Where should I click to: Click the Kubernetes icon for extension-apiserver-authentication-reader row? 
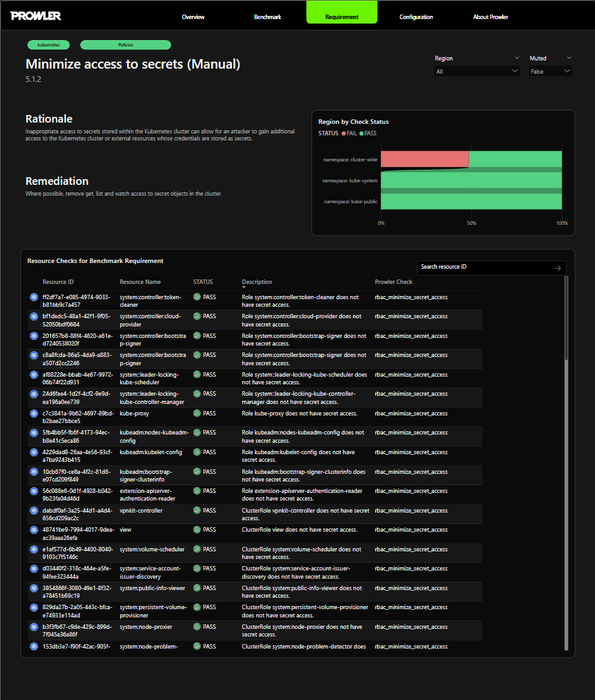[x=34, y=491]
